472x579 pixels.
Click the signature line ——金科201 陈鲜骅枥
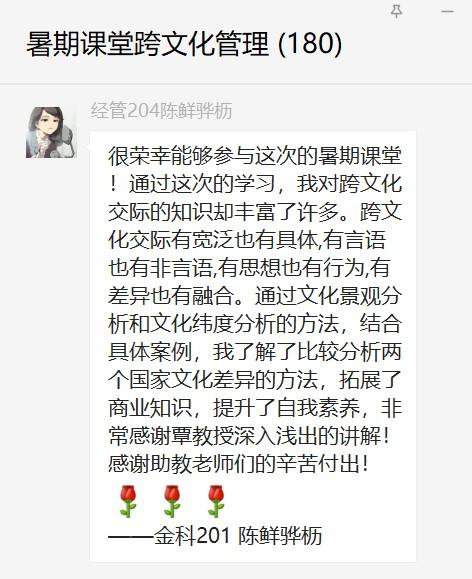point(215,535)
